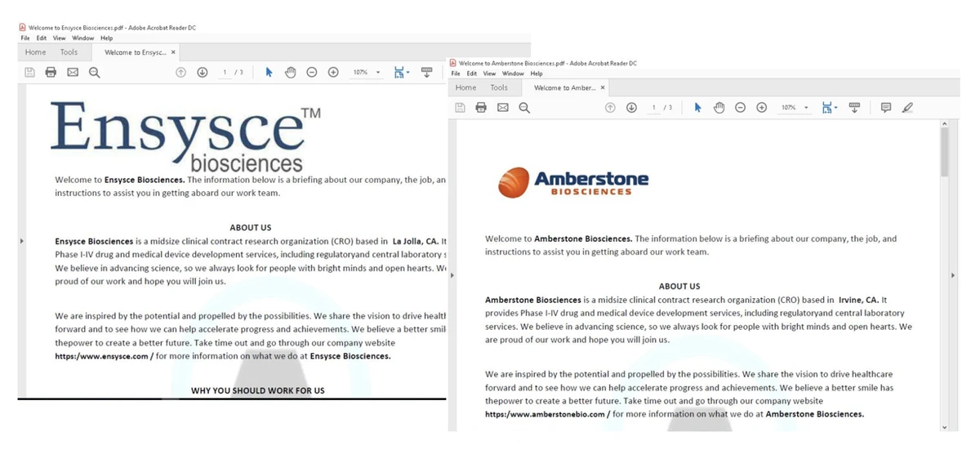The height and width of the screenshot is (450, 980).
Task: Toggle the read mode icon in the Ensysce toolbar
Action: (x=425, y=73)
